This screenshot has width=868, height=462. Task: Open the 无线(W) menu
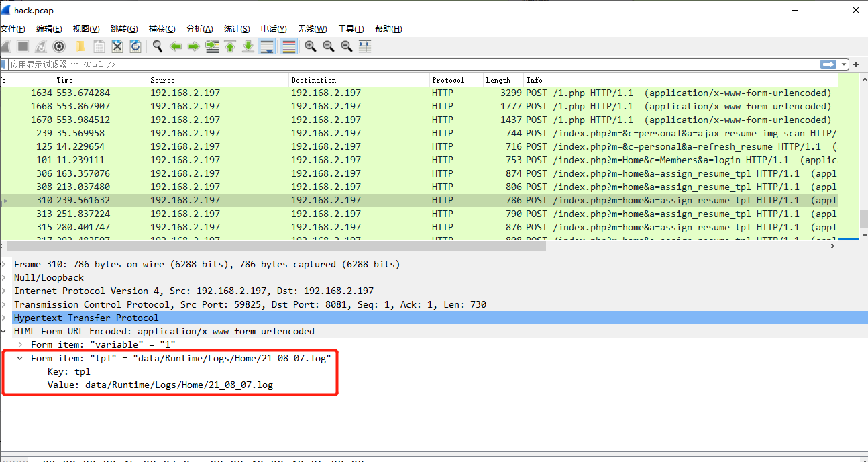[312, 29]
